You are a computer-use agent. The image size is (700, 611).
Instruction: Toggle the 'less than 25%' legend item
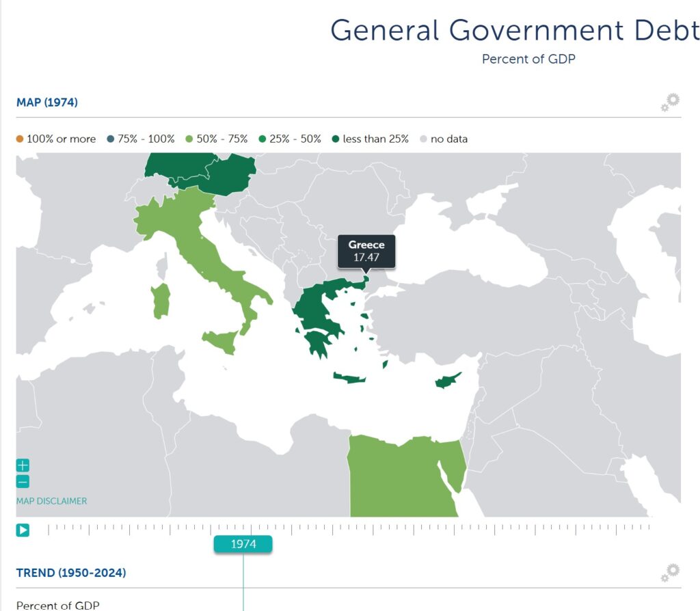tap(370, 139)
